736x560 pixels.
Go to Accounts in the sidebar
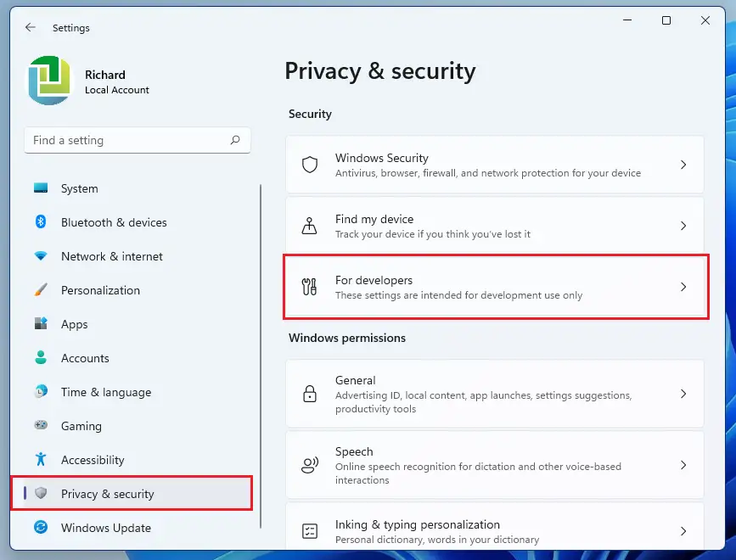tap(85, 358)
